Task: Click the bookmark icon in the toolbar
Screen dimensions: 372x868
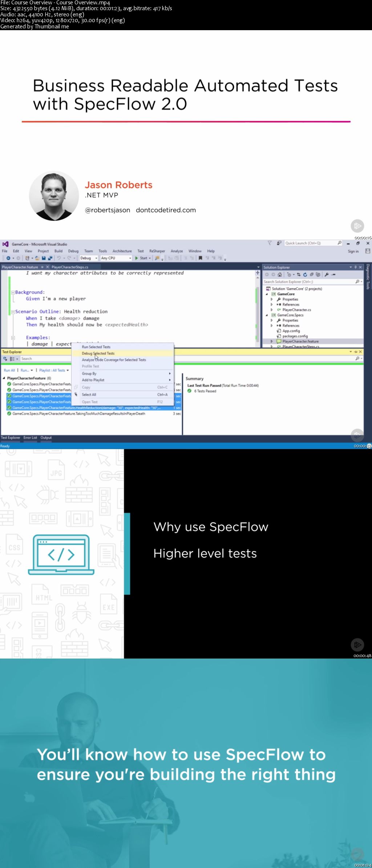Action: pyautogui.click(x=200, y=258)
